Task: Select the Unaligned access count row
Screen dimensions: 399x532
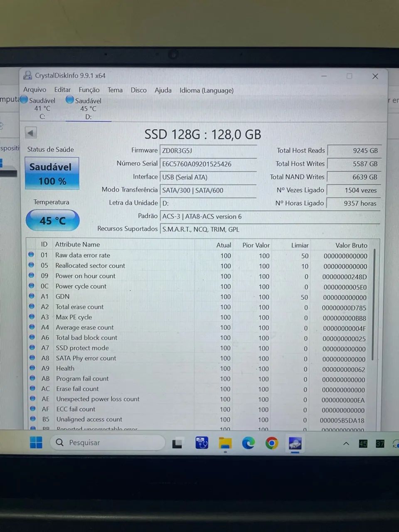Action: pyautogui.click(x=198, y=420)
